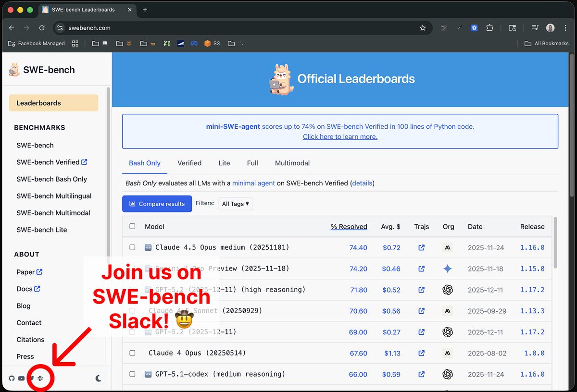This screenshot has height=392, width=577.
Task: Click the $1.13 average cost cell
Action: (392, 354)
